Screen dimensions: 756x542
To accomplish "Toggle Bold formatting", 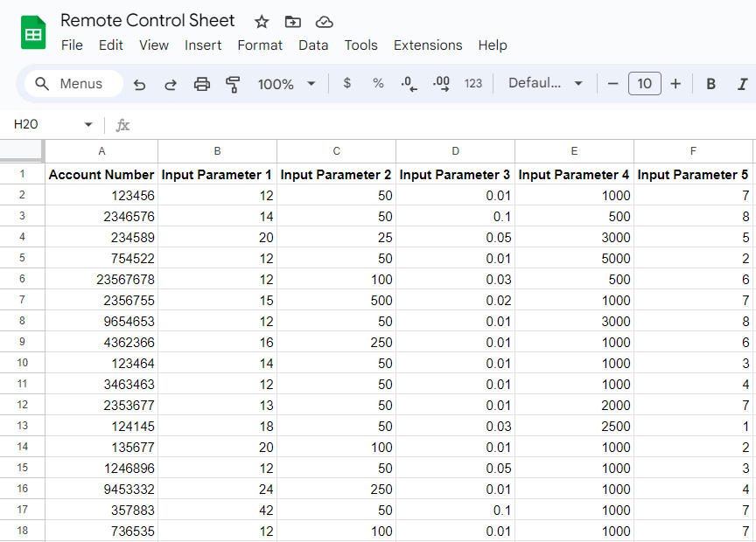I will pos(711,84).
